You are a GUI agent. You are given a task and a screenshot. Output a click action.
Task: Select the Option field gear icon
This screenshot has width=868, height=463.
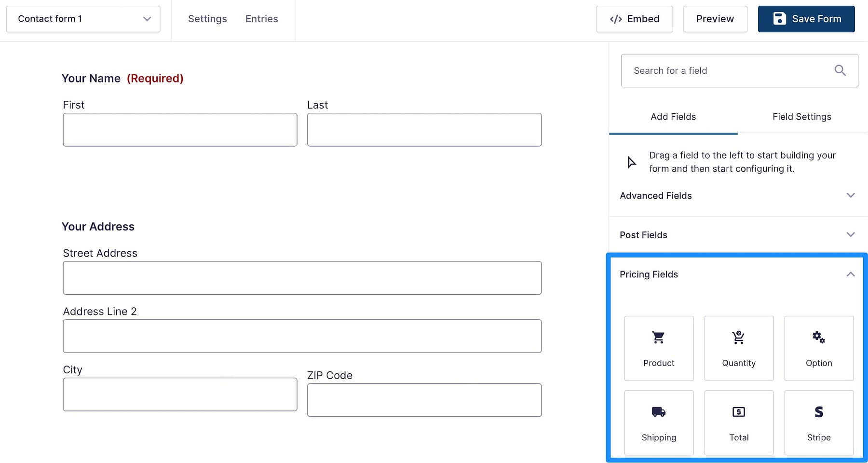pos(818,337)
